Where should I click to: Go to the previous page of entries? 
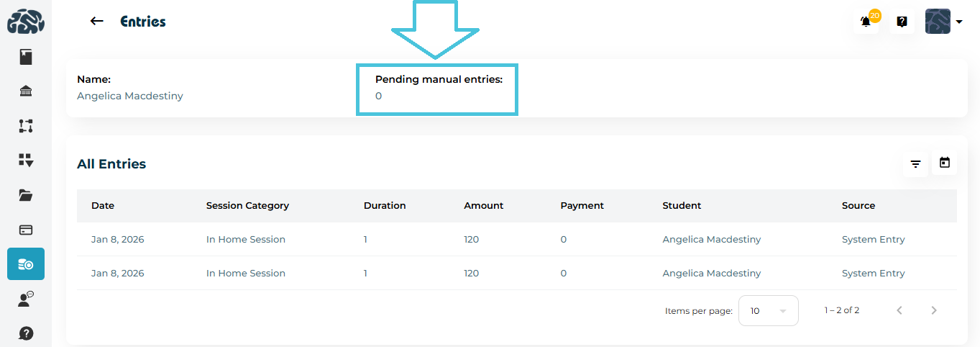[x=899, y=311]
